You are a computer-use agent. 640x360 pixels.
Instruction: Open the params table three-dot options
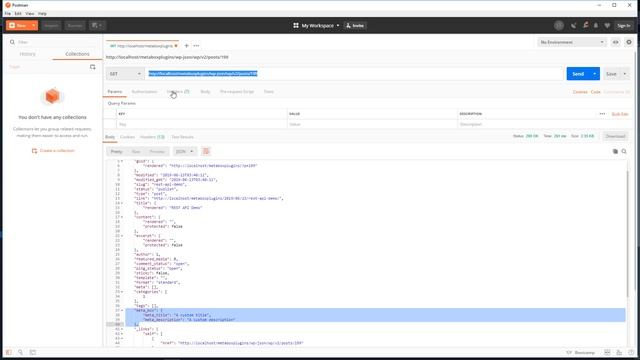[602, 114]
